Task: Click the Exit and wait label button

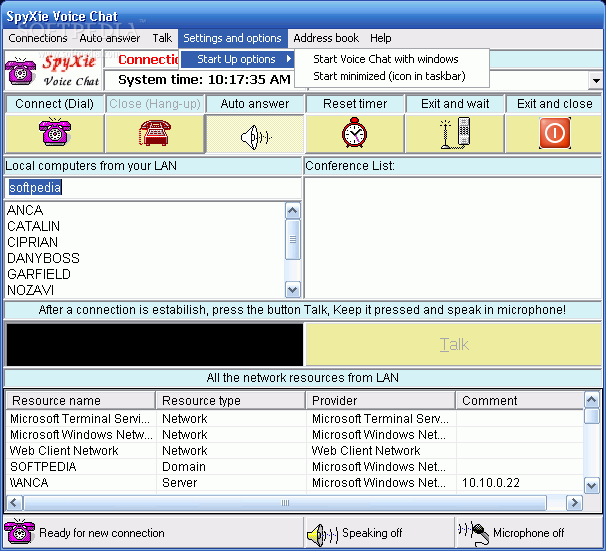Action: [455, 104]
